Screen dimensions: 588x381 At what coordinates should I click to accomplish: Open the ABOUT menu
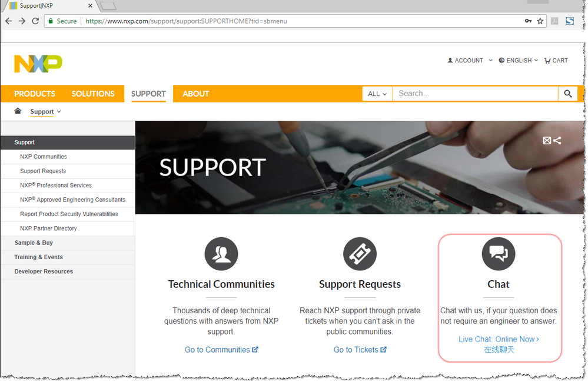click(196, 94)
